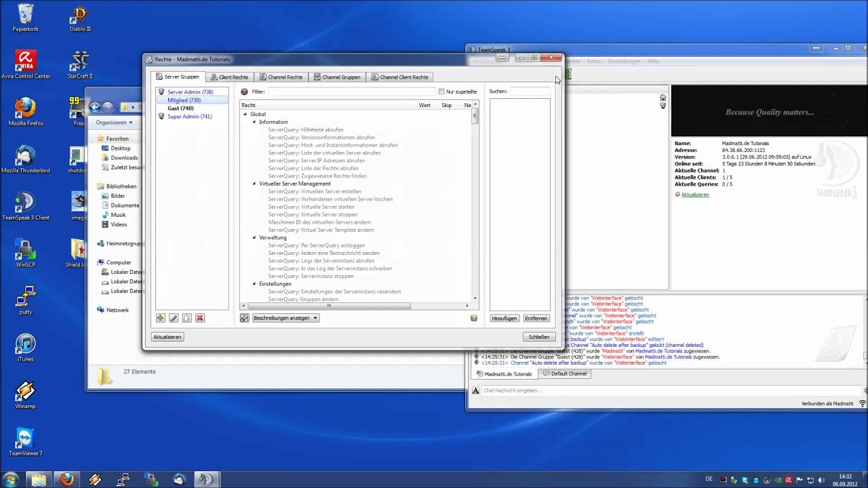Focus the Filter input field
Viewport: 868px width, 488px height.
pyautogui.click(x=351, y=91)
